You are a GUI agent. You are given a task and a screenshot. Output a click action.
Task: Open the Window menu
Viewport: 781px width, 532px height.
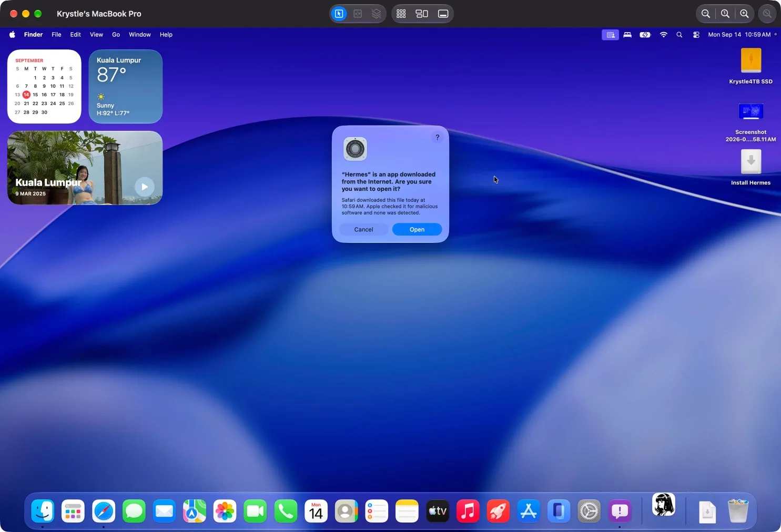140,35
